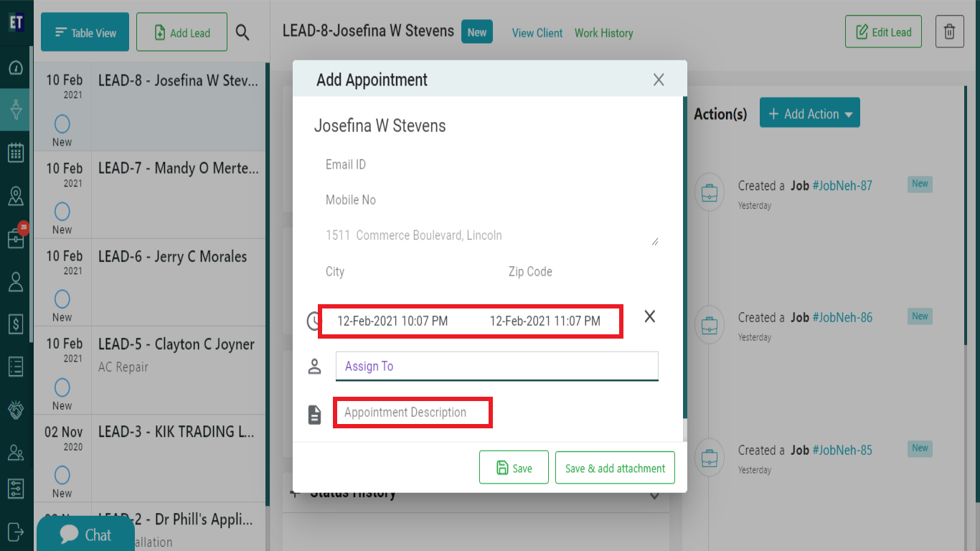Viewport: 980px width, 551px height.
Task: Click status circle for LEAD-8
Action: pos(62,124)
